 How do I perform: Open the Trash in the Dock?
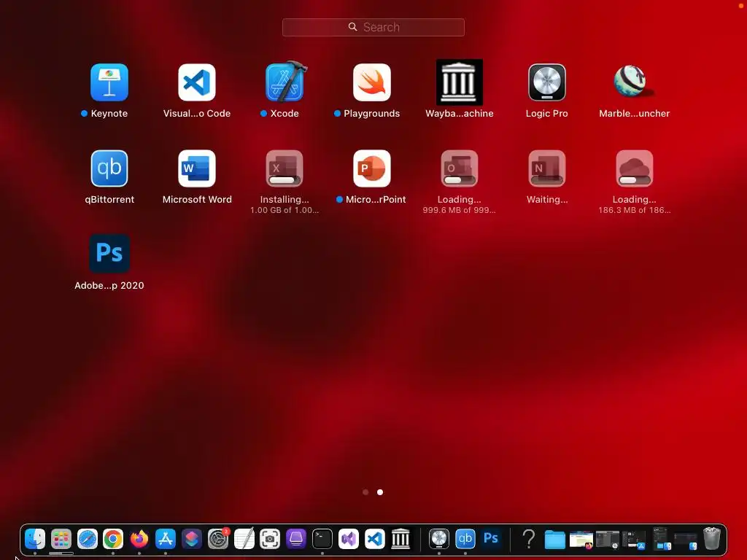point(712,539)
